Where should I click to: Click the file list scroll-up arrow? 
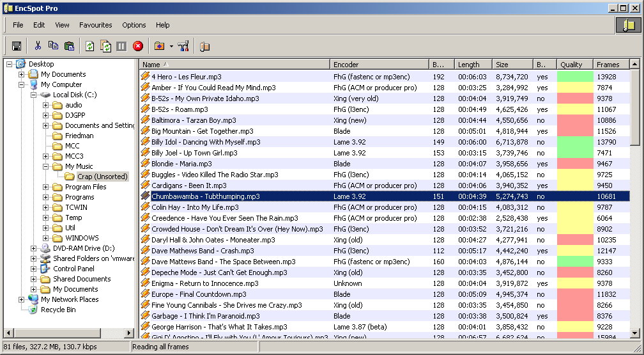click(x=634, y=64)
